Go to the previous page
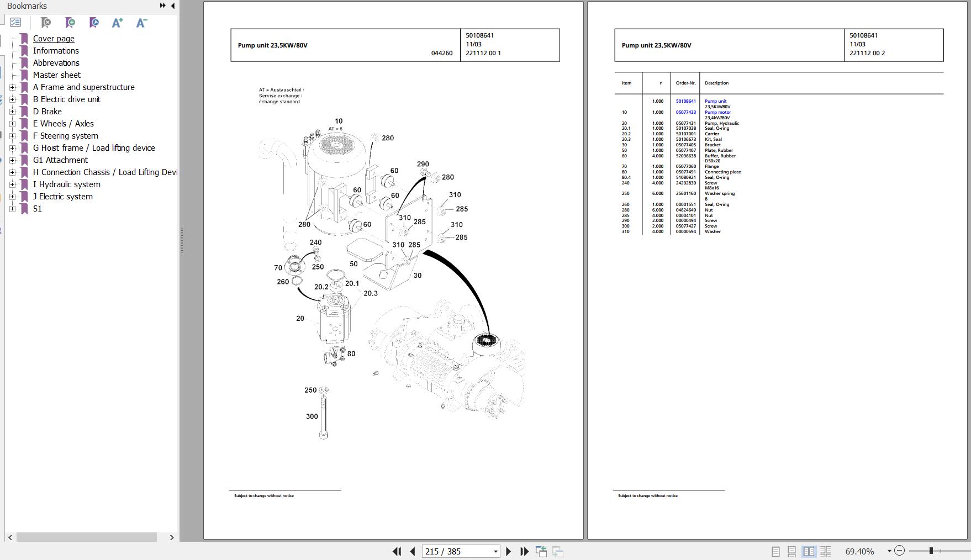Screen dimensions: 971x560 tap(412, 551)
